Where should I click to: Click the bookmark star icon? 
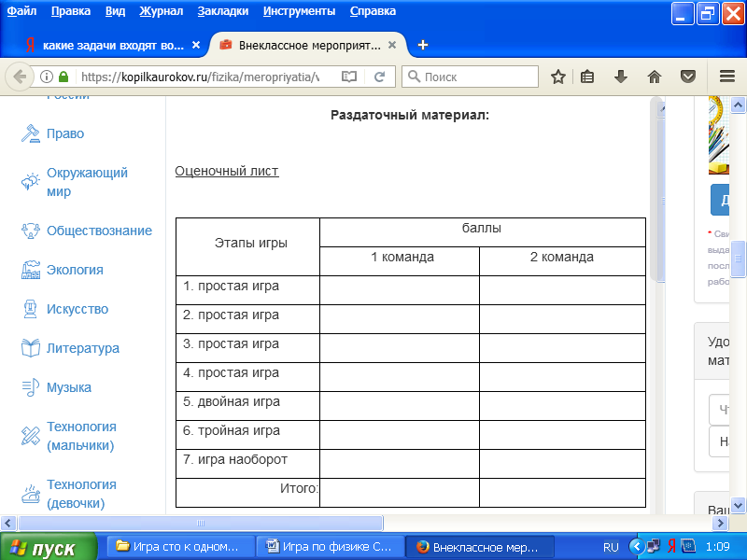click(558, 77)
